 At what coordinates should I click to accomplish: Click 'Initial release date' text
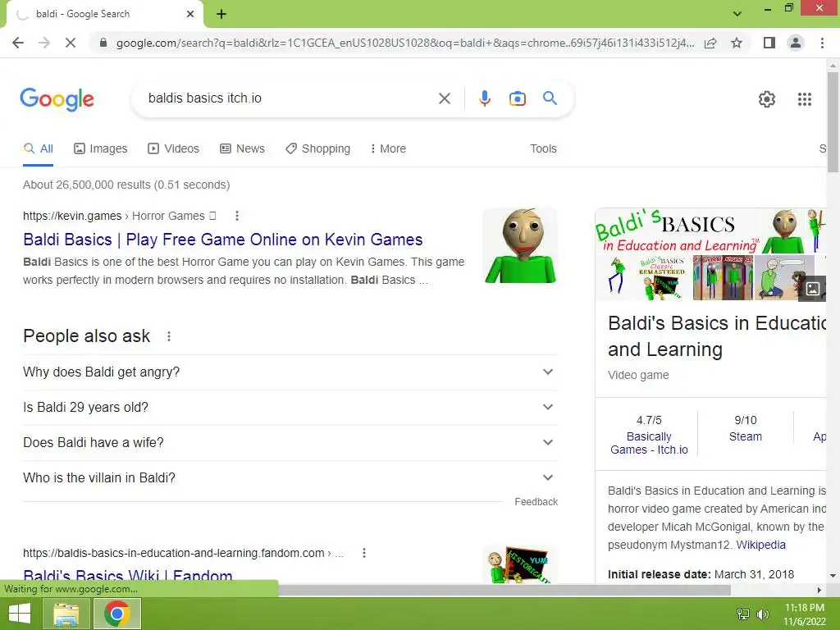coord(659,574)
